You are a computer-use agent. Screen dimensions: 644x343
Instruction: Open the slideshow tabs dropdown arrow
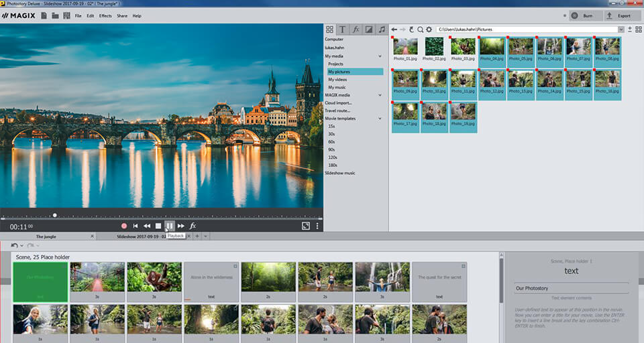[x=205, y=236]
